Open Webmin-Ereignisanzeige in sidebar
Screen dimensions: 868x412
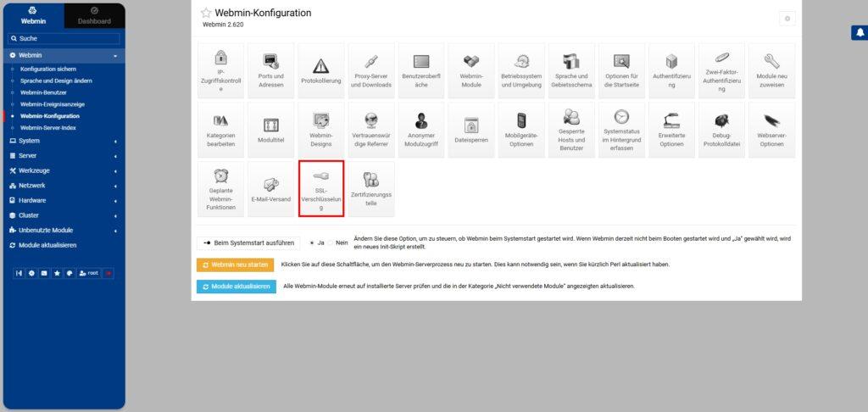point(52,104)
